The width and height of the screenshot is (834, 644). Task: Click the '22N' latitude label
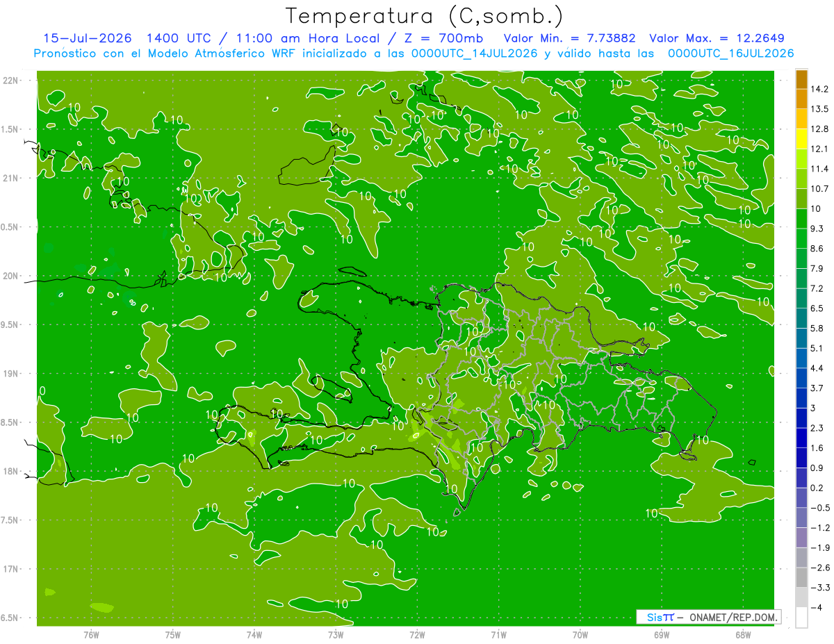(12, 80)
